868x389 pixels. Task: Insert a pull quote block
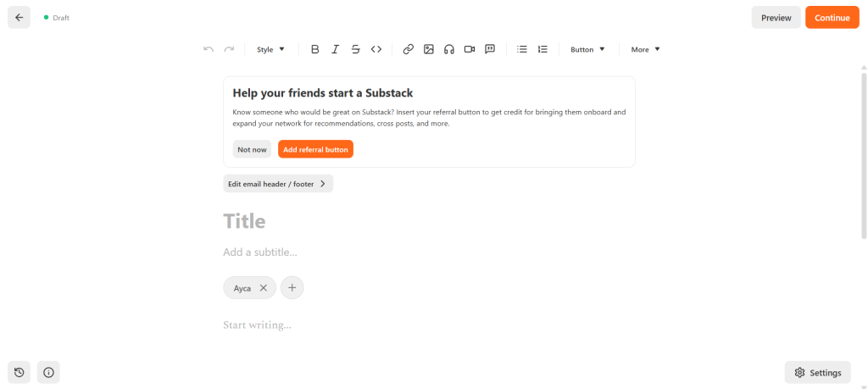coord(490,49)
